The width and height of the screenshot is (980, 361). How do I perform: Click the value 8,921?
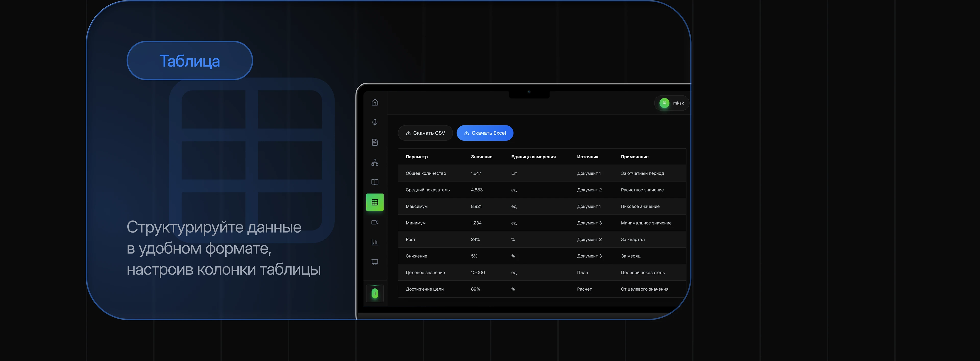(476, 206)
